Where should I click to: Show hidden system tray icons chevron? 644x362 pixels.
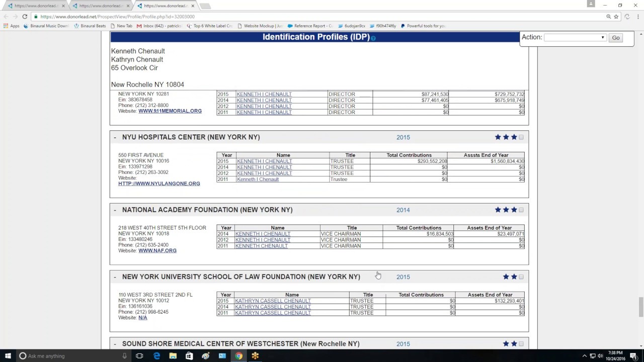click(x=585, y=356)
